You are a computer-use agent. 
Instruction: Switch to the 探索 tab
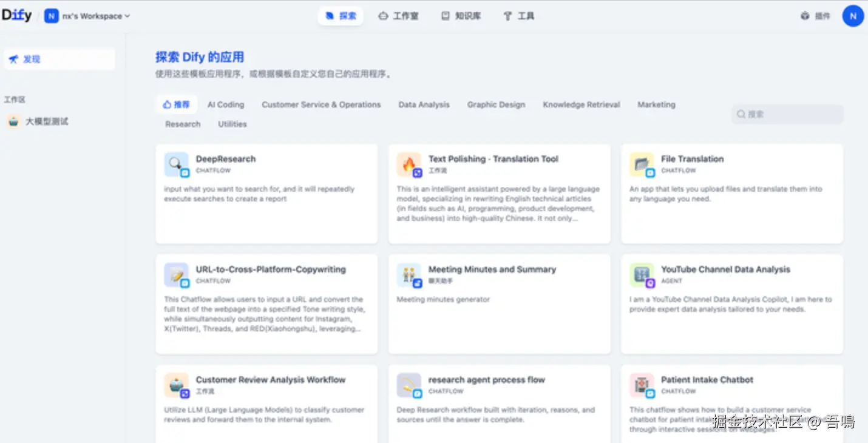pyautogui.click(x=341, y=16)
